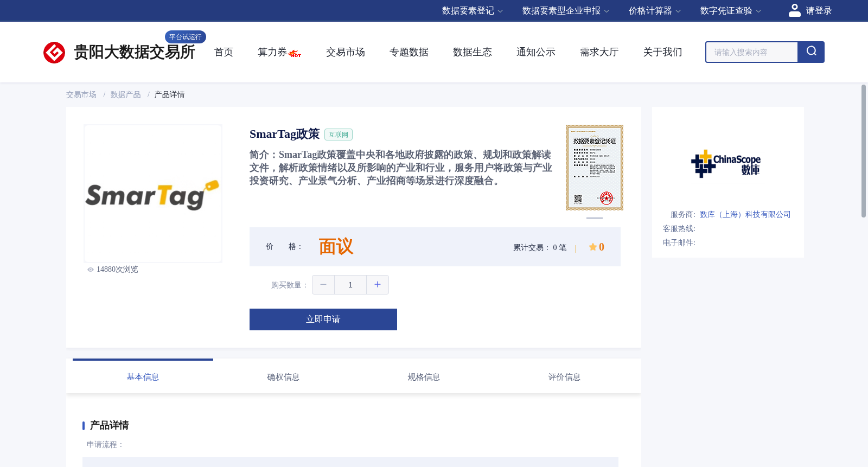Open the 数库（上海）科技有限公司 provider link
The width and height of the screenshot is (868, 467).
745,215
